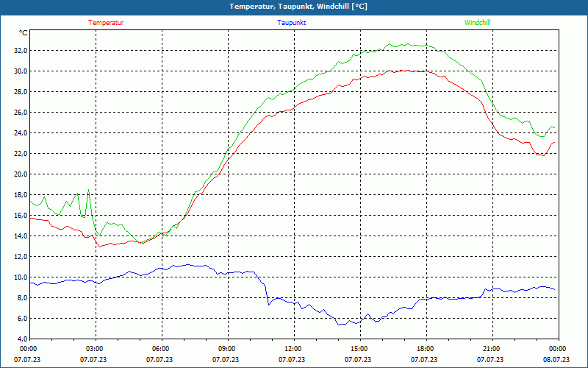Click the Temperatur minimum point just after 03:00

pyautogui.click(x=100, y=247)
